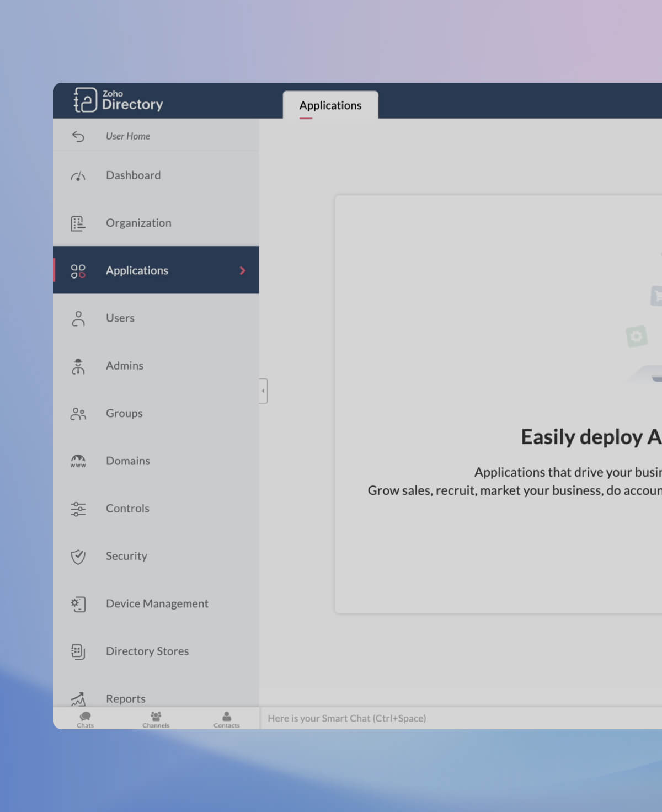Open the Device Management menu item
662x812 pixels.
point(157,603)
